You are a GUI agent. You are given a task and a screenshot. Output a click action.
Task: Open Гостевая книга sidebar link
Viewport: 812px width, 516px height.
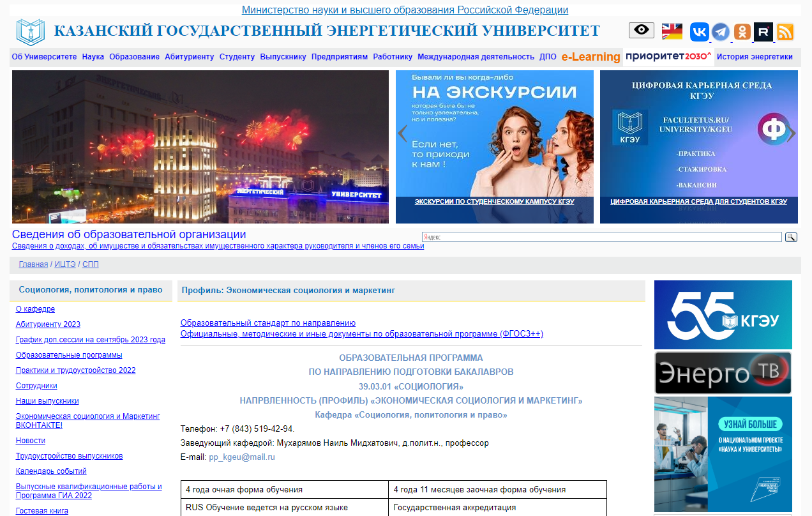[42, 511]
